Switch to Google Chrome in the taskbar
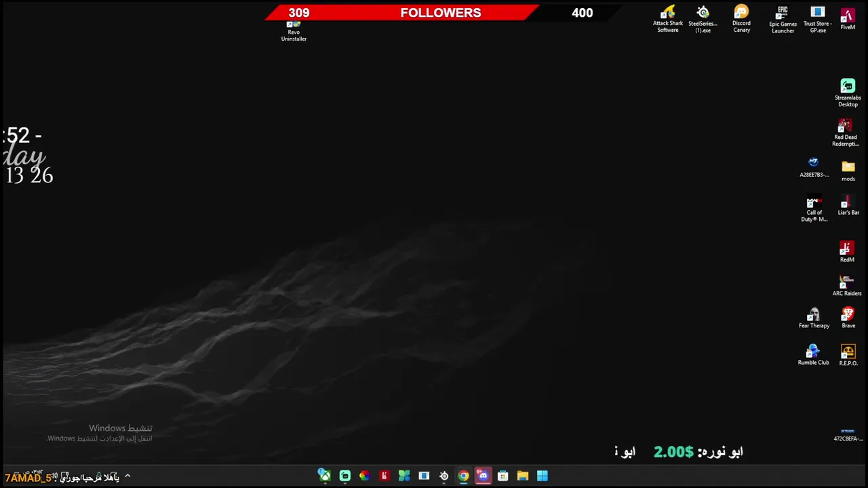 pyautogui.click(x=463, y=476)
